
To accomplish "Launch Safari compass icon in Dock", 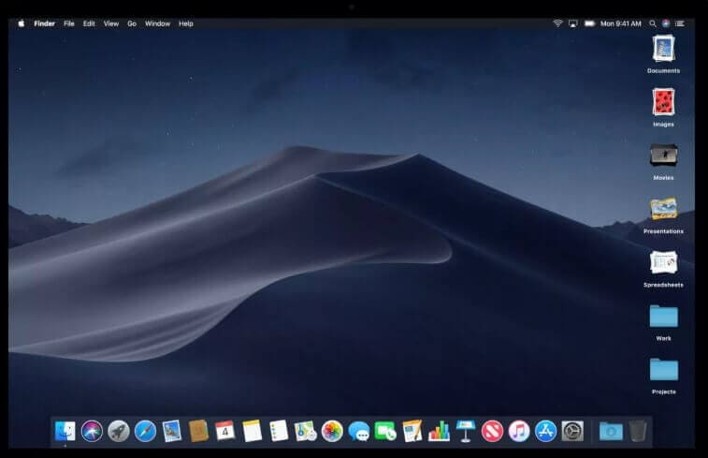I will click(145, 431).
